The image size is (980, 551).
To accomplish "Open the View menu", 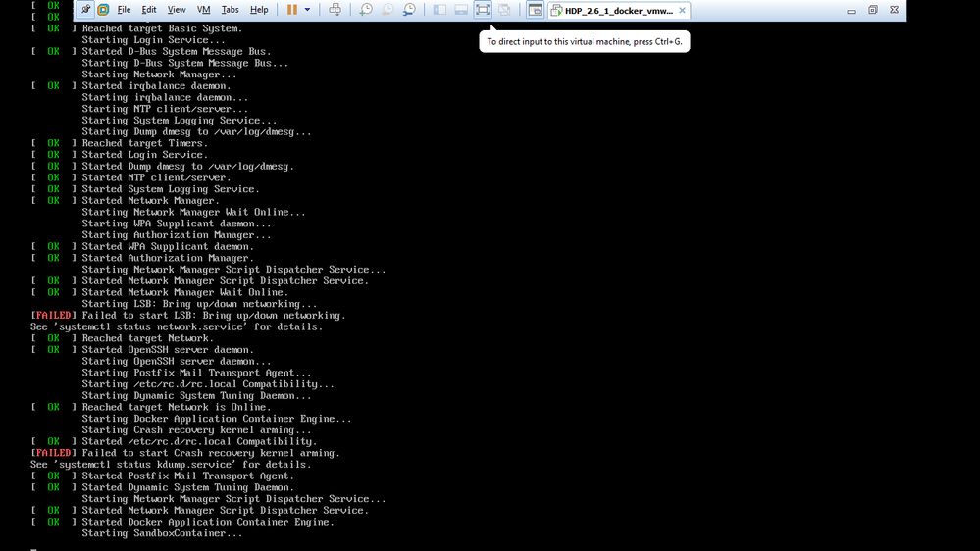I will point(177,10).
